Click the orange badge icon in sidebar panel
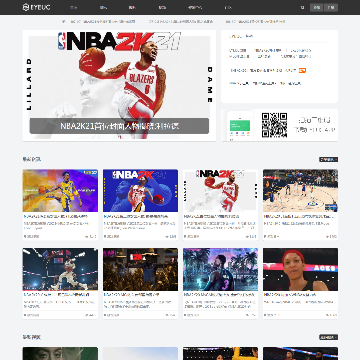 click(302, 70)
